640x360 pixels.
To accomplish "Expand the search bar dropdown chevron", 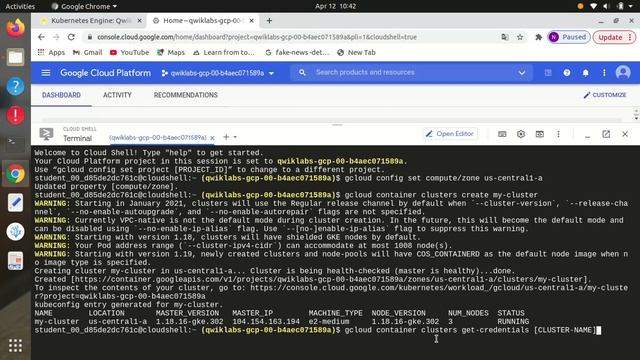I will [522, 73].
